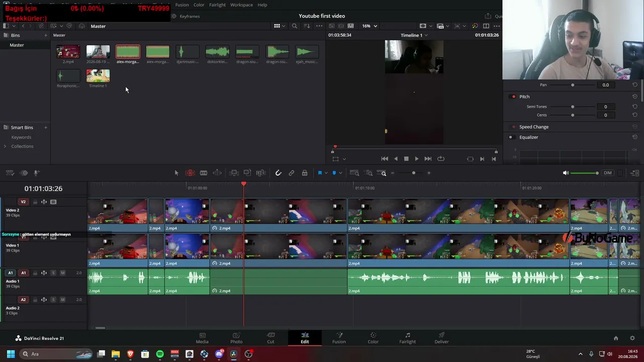Viewport: 644px width, 362px height.
Task: Switch to the Cut page
Action: (271, 338)
